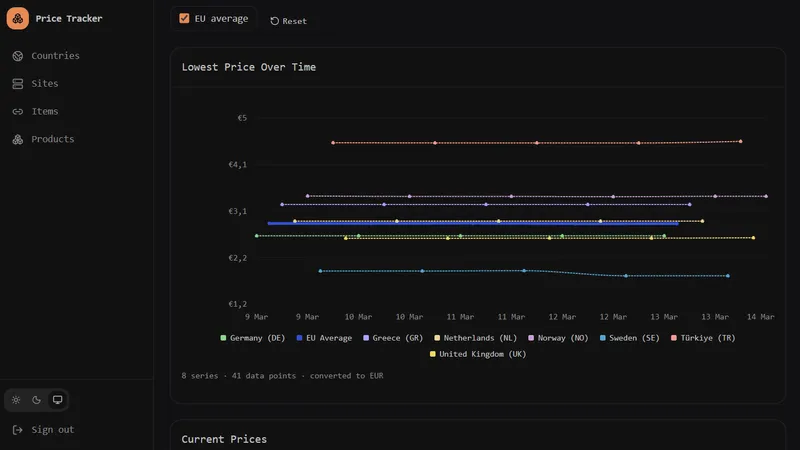Screen dimensions: 800x450
Task: Click the Price Tracker logo icon
Action: 18,18
